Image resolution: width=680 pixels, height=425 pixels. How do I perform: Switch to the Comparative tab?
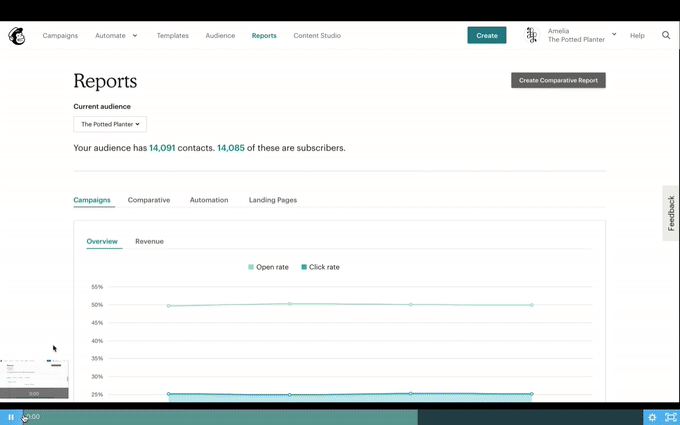tap(149, 200)
